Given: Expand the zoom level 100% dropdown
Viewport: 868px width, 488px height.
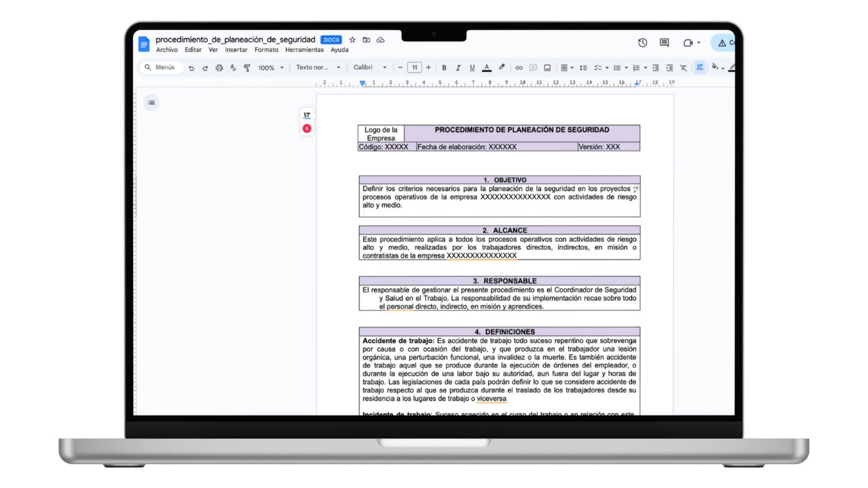Looking at the screenshot, I should [x=269, y=68].
